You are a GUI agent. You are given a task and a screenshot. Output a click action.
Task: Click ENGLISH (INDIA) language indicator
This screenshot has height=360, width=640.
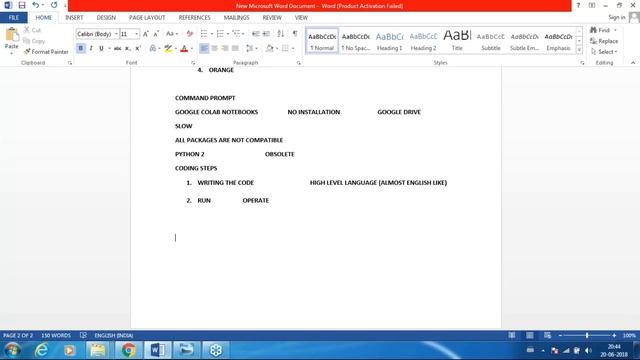pyautogui.click(x=114, y=336)
